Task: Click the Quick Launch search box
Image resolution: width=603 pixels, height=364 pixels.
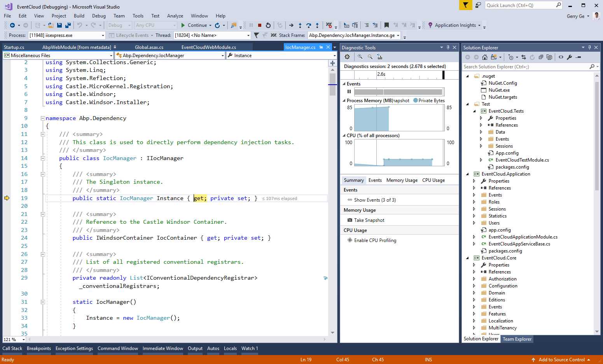Action: click(x=524, y=5)
